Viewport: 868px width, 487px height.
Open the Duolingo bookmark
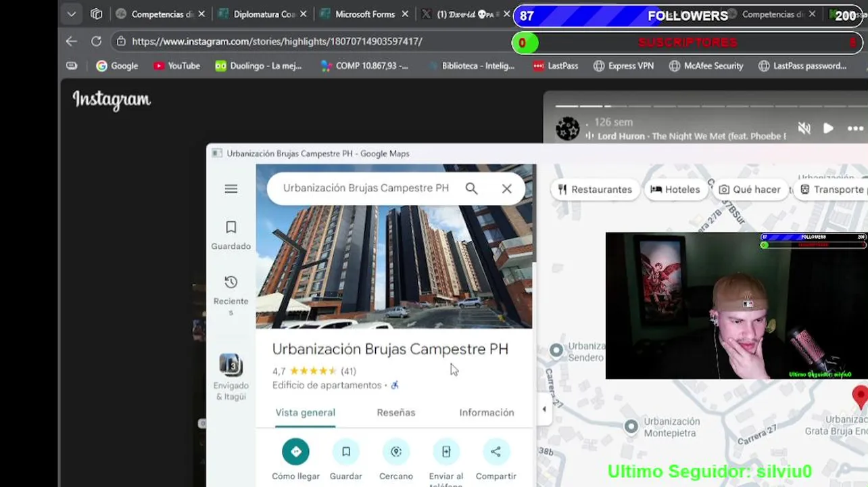(258, 66)
